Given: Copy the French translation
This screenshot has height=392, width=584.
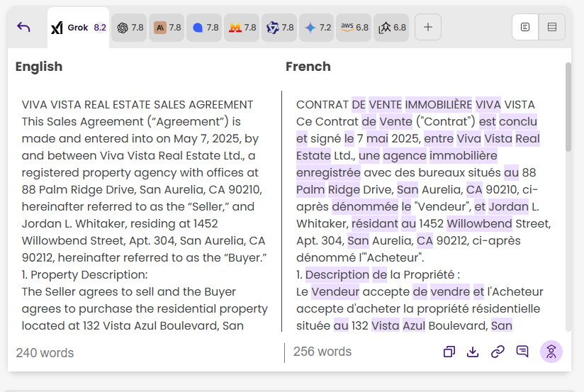Looking at the screenshot, I should 449,352.
